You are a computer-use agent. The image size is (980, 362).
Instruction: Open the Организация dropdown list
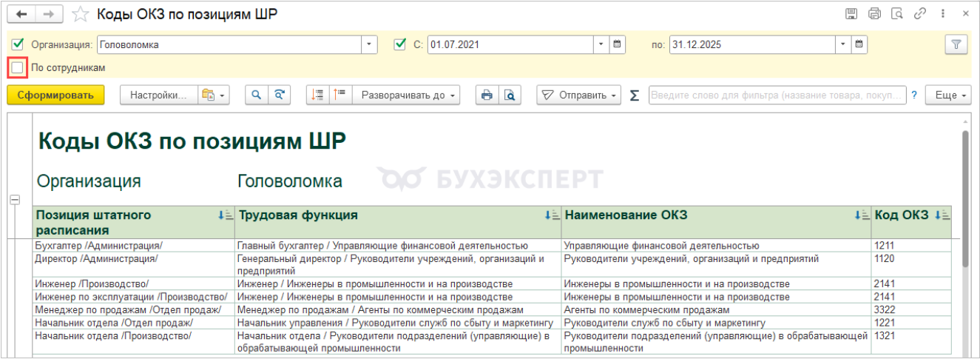(370, 44)
